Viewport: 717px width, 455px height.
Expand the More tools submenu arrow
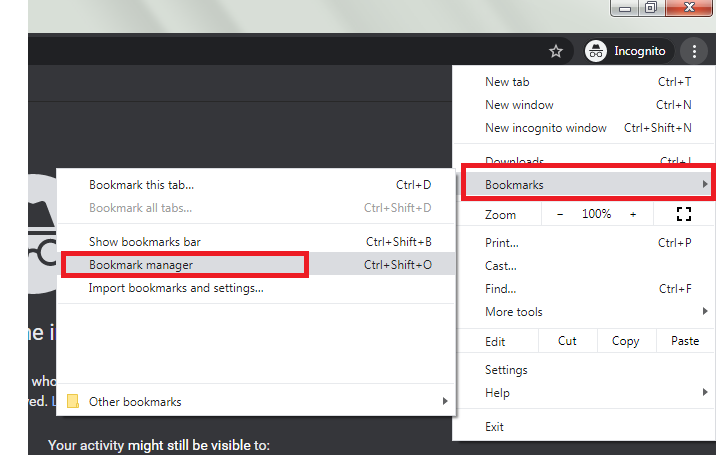[705, 312]
